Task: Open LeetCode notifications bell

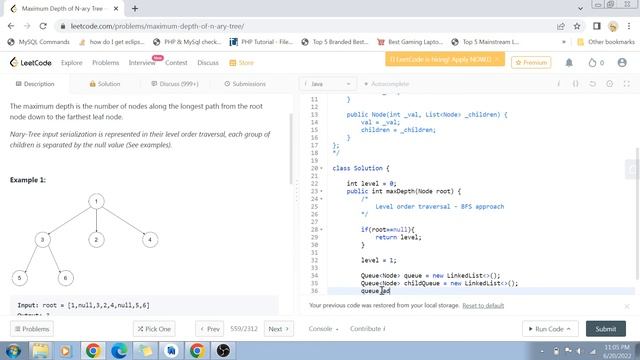Action: 569,62
